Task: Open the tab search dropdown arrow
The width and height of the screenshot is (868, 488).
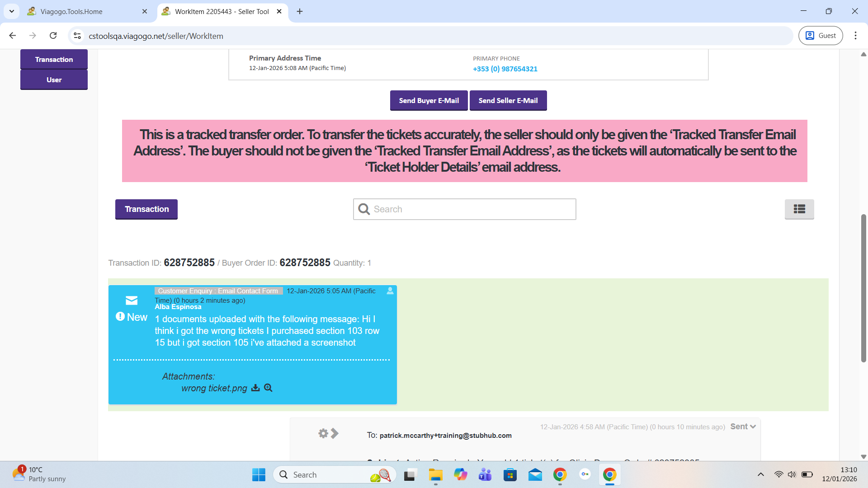Action: [12, 11]
